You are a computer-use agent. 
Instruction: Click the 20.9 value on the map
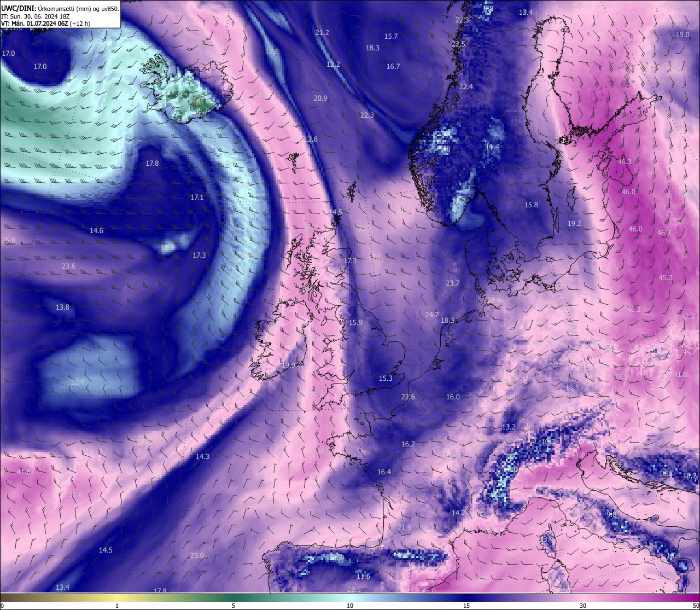pos(320,98)
